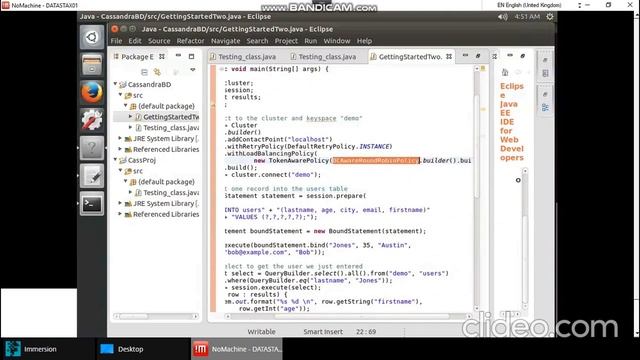
Task: Minimize the Package Explorer view
Action: pos(178,56)
